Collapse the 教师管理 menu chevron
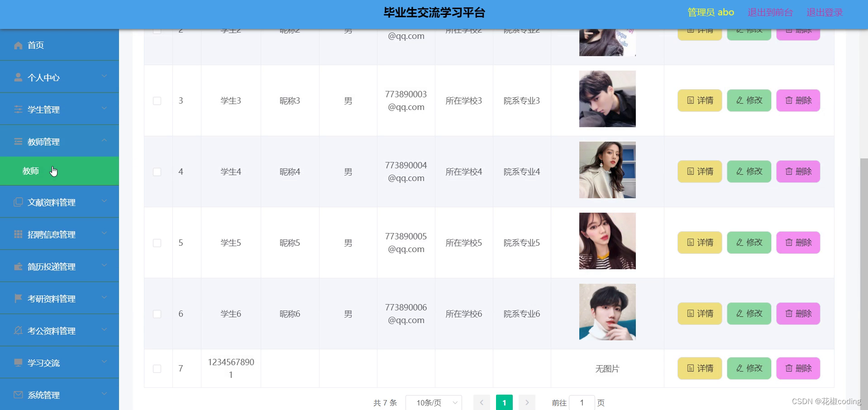Screen dimensions: 868x410 (x=104, y=140)
